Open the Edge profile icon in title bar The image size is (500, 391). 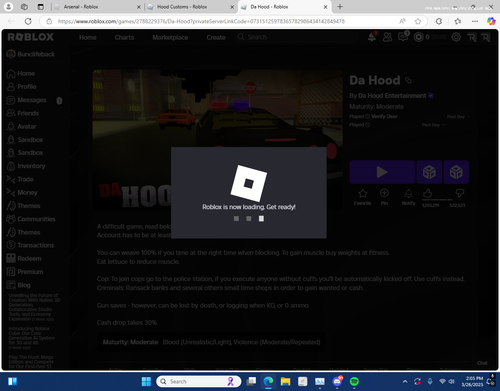click(8, 7)
